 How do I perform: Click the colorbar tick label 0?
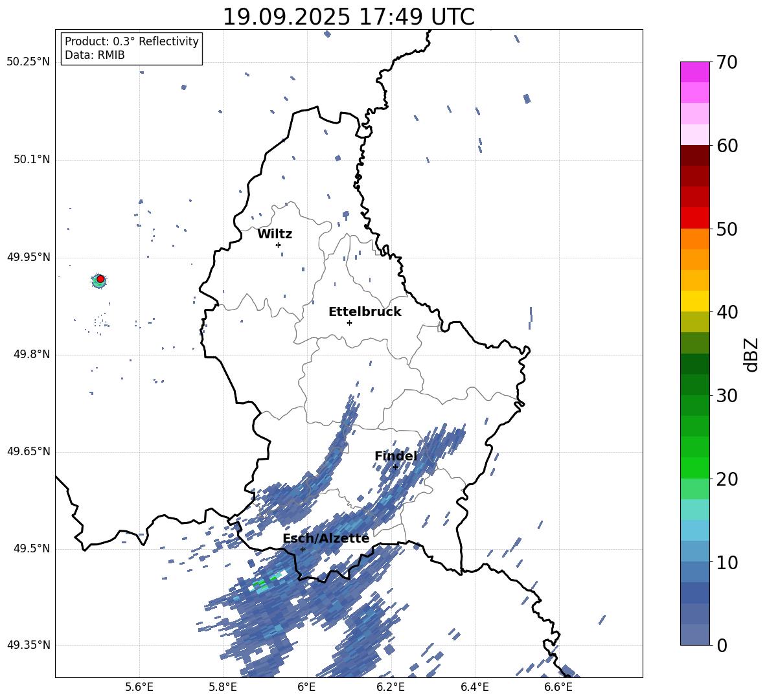coord(722,646)
